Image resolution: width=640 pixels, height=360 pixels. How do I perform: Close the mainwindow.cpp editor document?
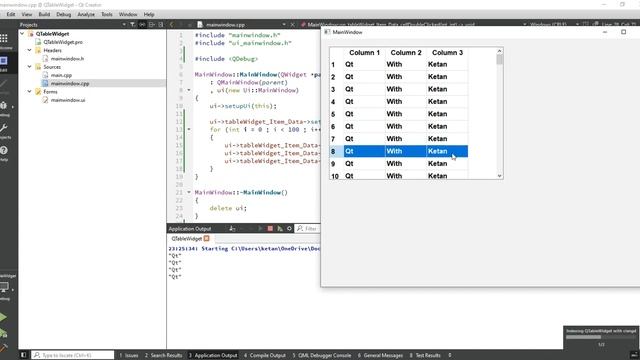pos(293,25)
